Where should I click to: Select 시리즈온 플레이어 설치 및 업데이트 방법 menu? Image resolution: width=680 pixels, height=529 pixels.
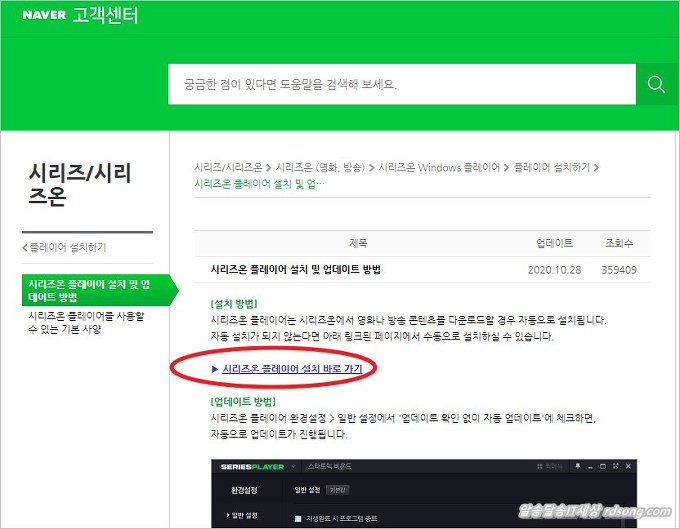tap(86, 290)
